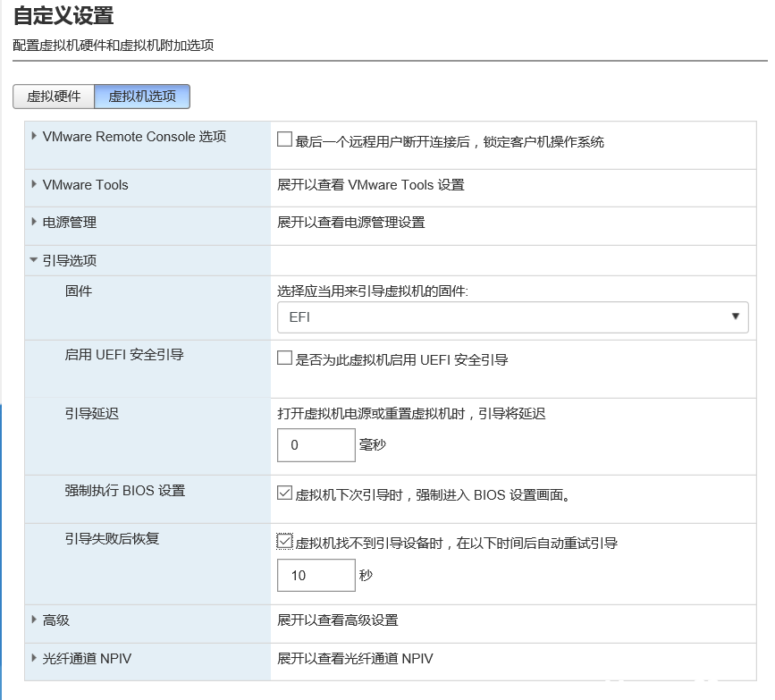
Task: Collapse the 引导选项 section
Action: (35, 261)
